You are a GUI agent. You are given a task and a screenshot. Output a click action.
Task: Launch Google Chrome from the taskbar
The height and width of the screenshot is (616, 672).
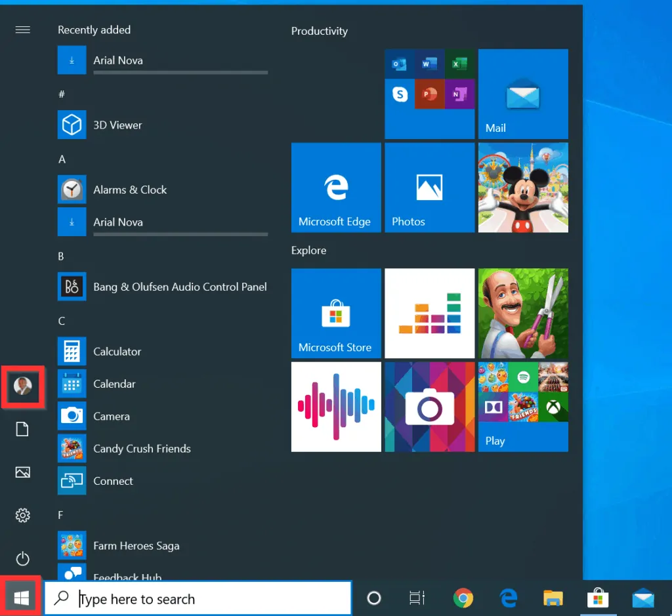(463, 598)
